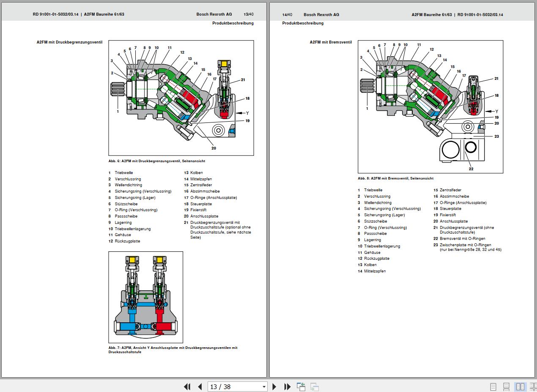This screenshot has height=392, width=537.
Task: Open the page number dropdown arrow
Action: (x=264, y=387)
